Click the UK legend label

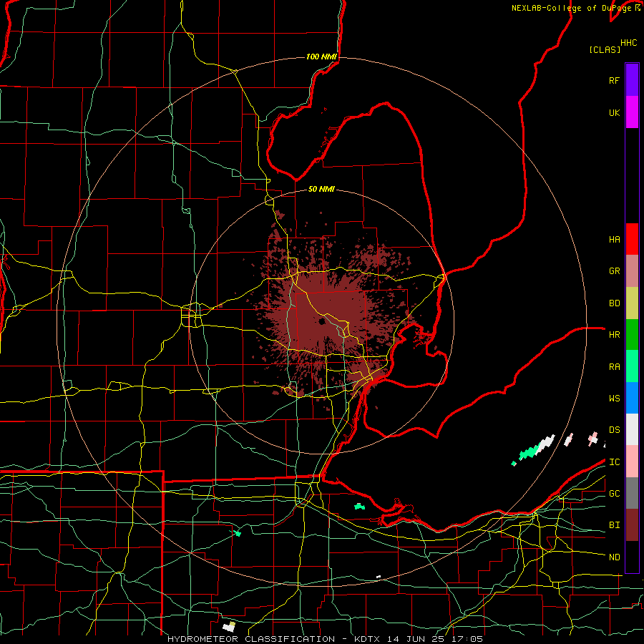pyautogui.click(x=614, y=112)
